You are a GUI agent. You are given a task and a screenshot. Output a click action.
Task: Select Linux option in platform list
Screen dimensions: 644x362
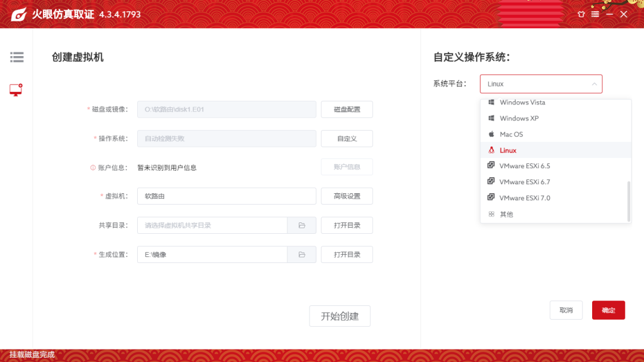pyautogui.click(x=556, y=150)
